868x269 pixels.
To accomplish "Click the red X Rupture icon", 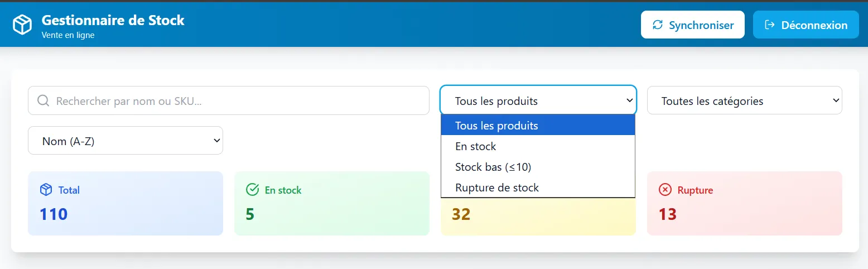I will click(x=665, y=190).
